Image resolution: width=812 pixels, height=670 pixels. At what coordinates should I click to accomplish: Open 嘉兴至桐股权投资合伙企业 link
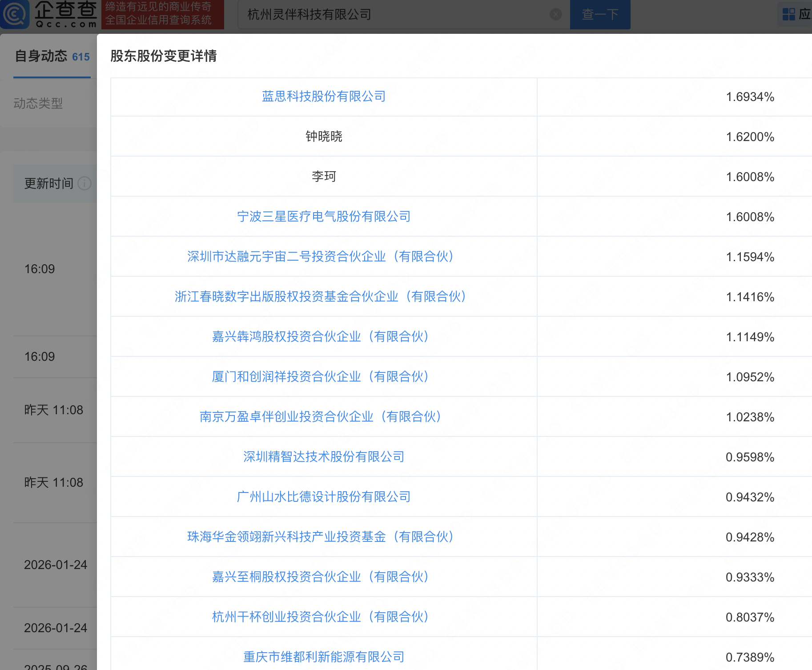[x=320, y=577]
